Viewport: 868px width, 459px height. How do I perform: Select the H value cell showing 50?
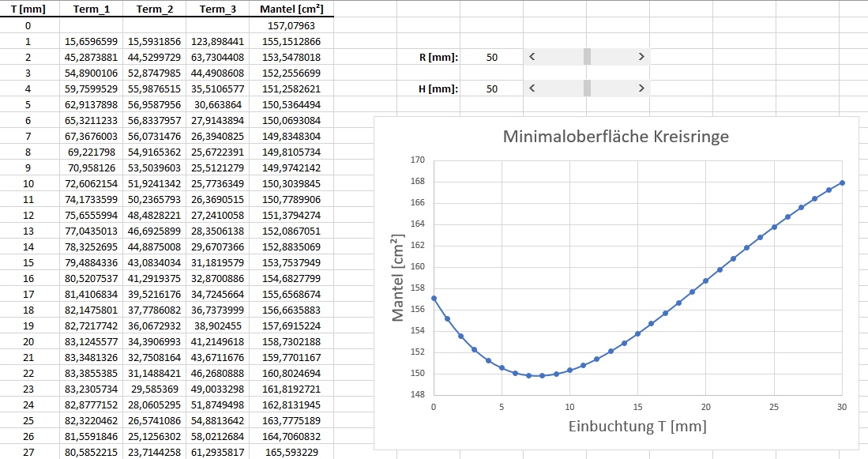pyautogui.click(x=491, y=88)
